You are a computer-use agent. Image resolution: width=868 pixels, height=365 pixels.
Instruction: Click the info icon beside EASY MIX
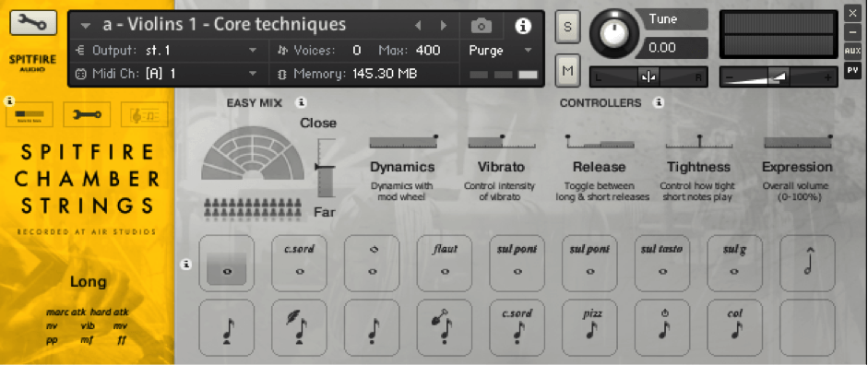click(x=301, y=102)
